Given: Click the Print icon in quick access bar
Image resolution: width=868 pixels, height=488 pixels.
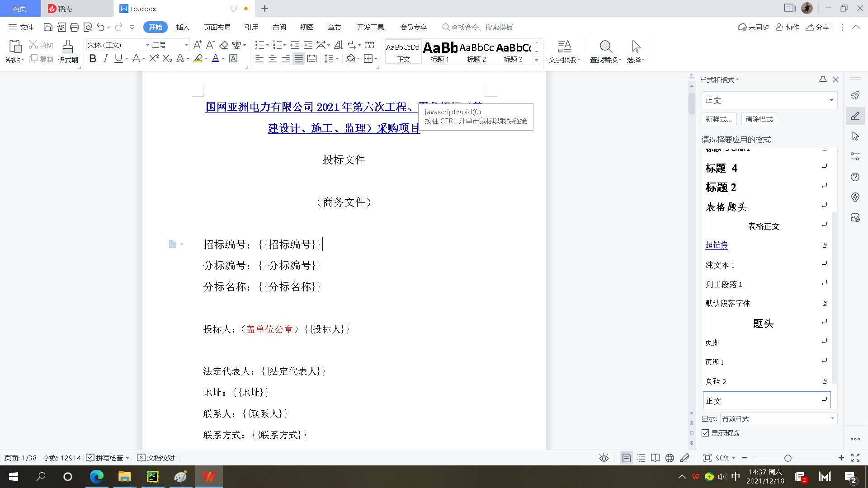Looking at the screenshot, I should pyautogui.click(x=74, y=27).
